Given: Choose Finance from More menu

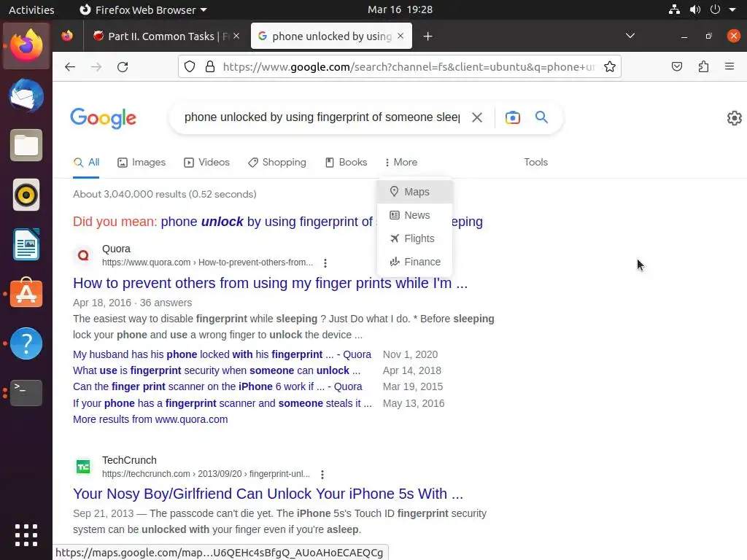Looking at the screenshot, I should click(414, 262).
